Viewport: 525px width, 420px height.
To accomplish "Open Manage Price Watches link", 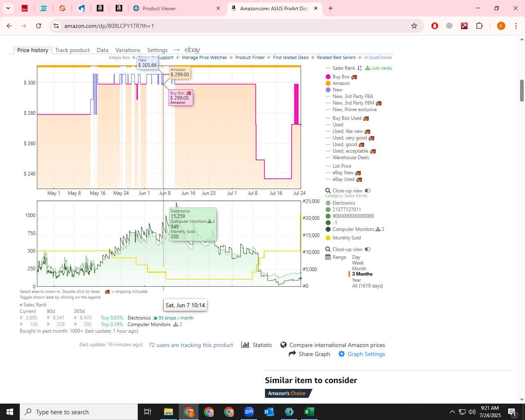I will [x=204, y=57].
